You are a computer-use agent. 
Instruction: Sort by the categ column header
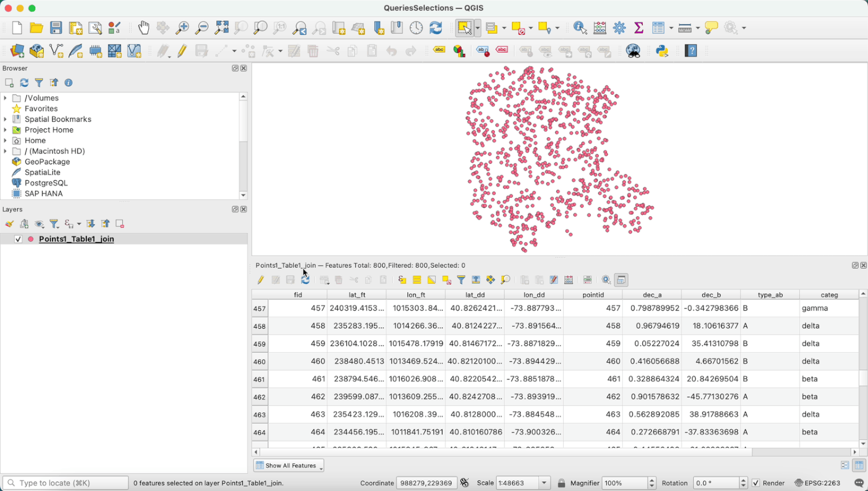click(x=829, y=295)
